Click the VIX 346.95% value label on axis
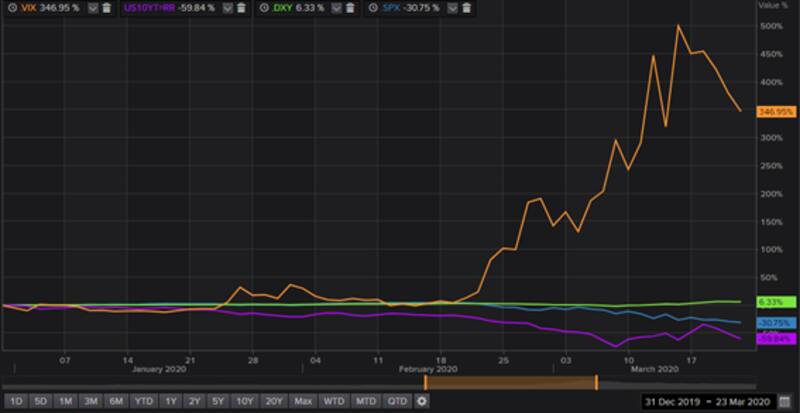The height and width of the screenshot is (413, 800). [776, 111]
